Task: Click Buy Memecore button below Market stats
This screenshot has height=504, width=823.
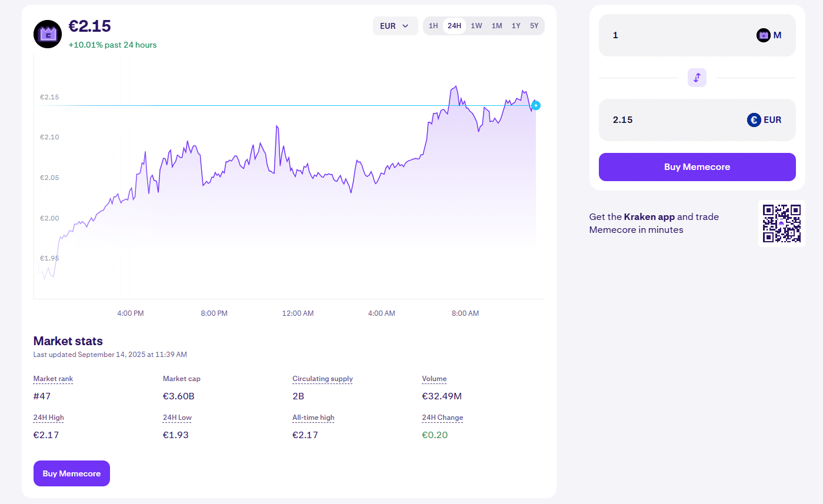Action: (x=72, y=473)
